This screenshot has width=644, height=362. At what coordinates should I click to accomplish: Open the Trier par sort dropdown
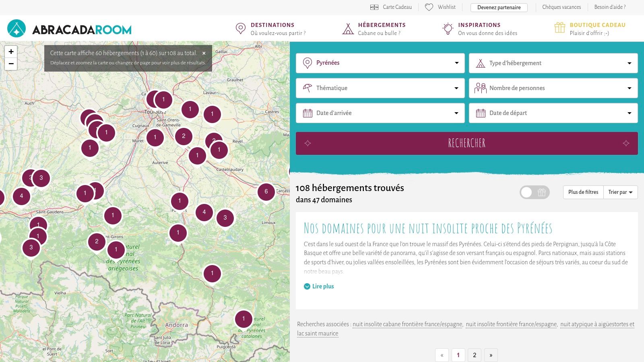[x=620, y=192]
